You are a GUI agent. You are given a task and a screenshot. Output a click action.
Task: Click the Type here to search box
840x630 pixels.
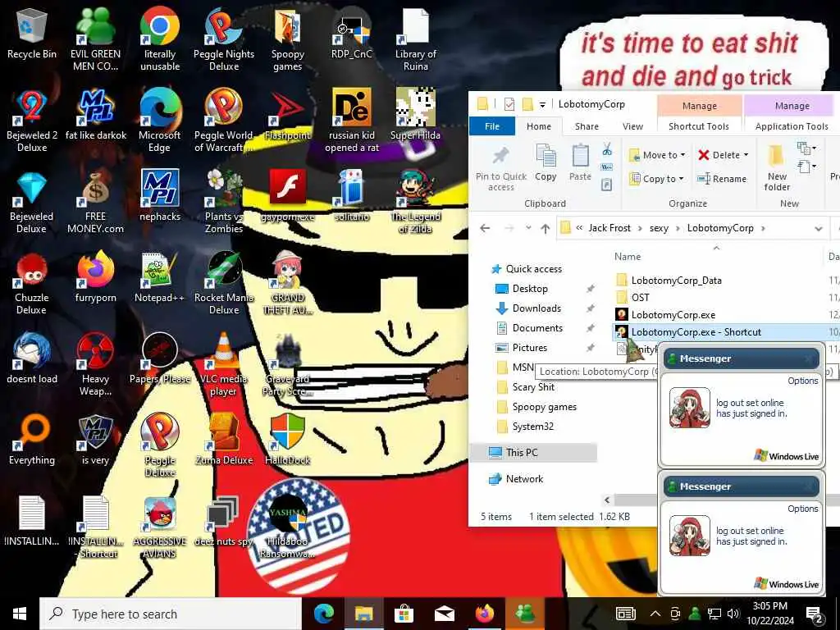coord(171,614)
